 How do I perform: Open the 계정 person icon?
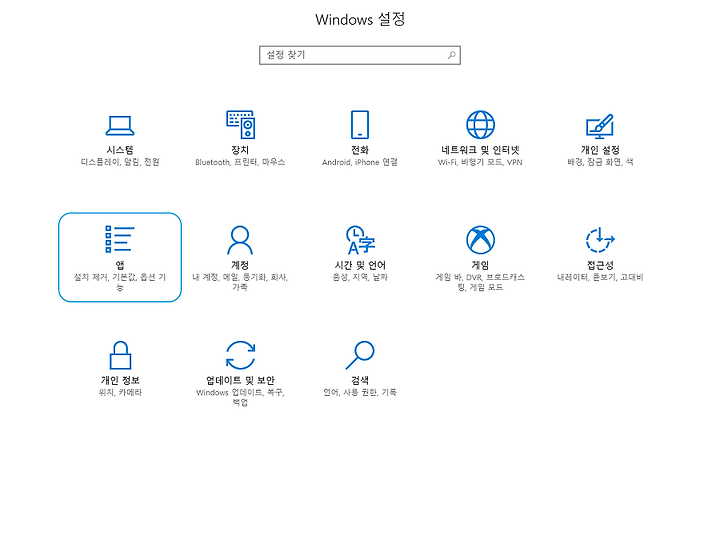point(240,240)
